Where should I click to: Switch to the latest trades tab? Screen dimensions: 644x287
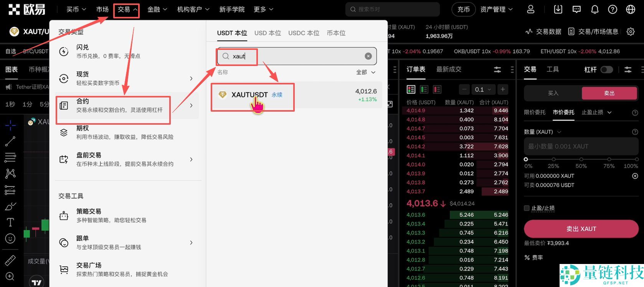tap(449, 69)
